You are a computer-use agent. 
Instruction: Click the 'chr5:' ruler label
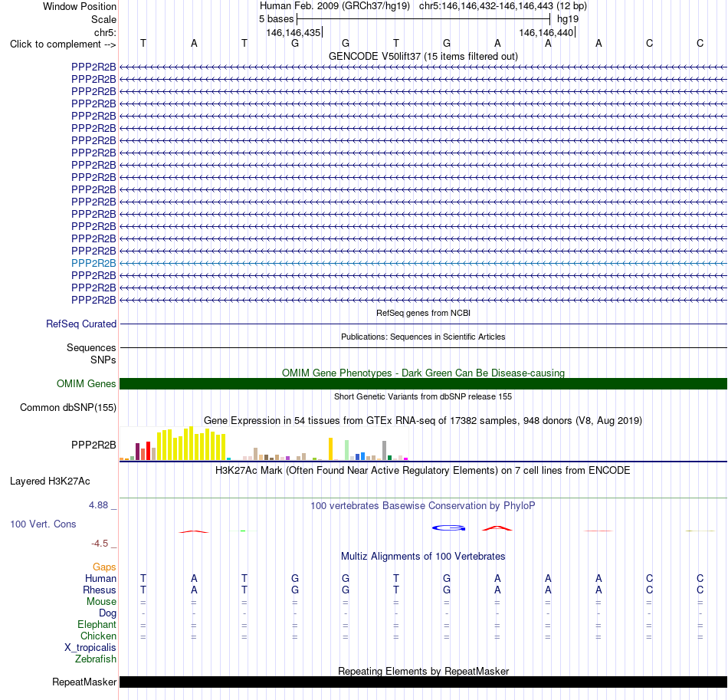tap(105, 32)
